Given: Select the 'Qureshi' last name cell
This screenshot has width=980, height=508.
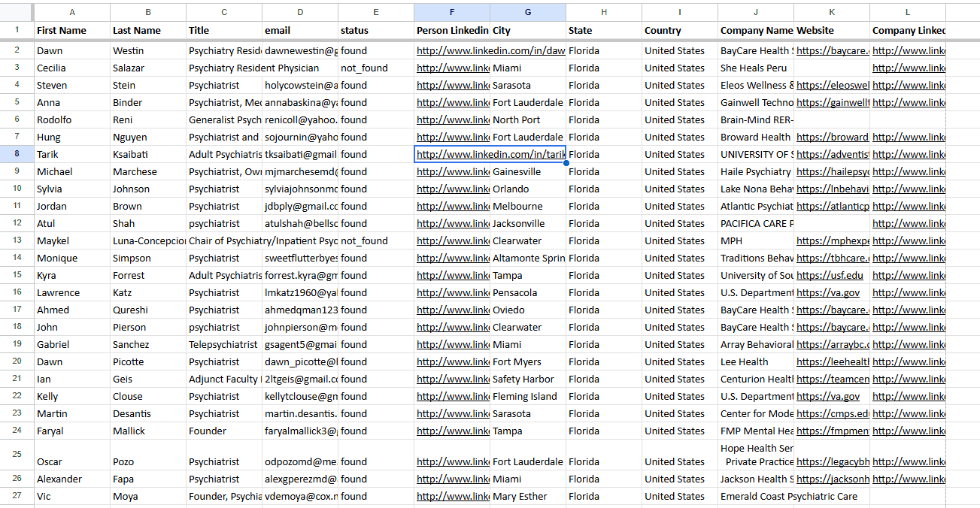Looking at the screenshot, I should coord(148,310).
